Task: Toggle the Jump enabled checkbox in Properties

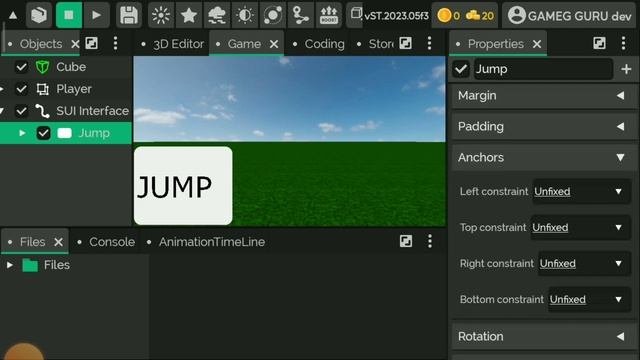Action: tap(461, 69)
